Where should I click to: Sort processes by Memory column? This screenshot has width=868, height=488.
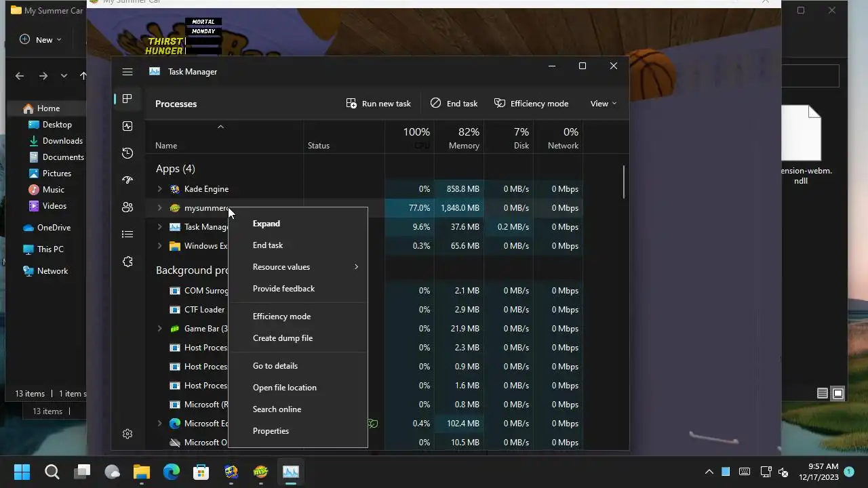point(459,138)
